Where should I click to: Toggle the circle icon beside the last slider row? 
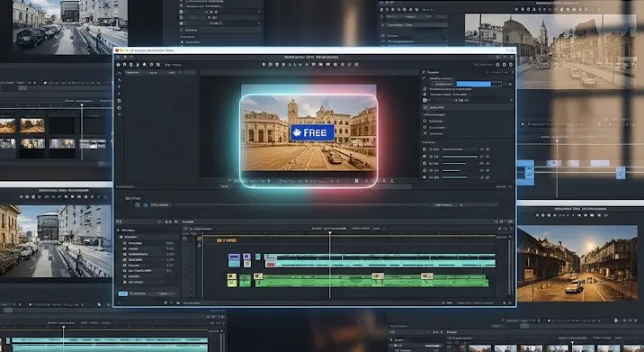point(425,177)
